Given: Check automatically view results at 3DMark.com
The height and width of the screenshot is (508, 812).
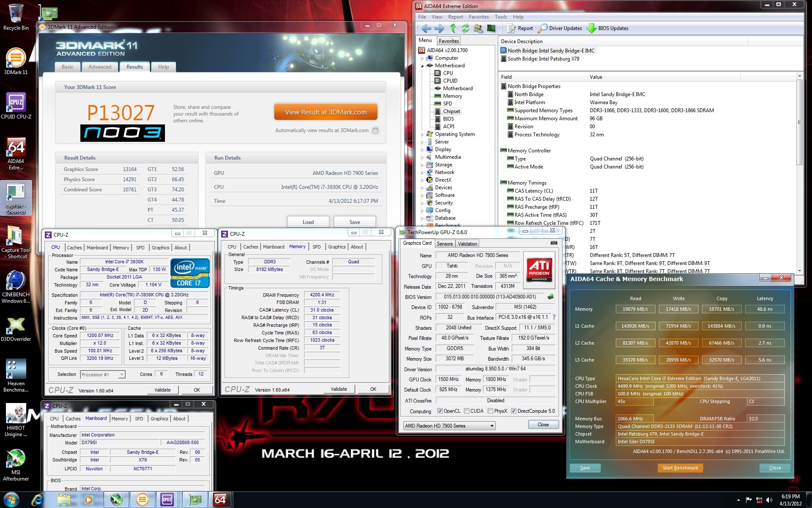Looking at the screenshot, I should (x=375, y=130).
